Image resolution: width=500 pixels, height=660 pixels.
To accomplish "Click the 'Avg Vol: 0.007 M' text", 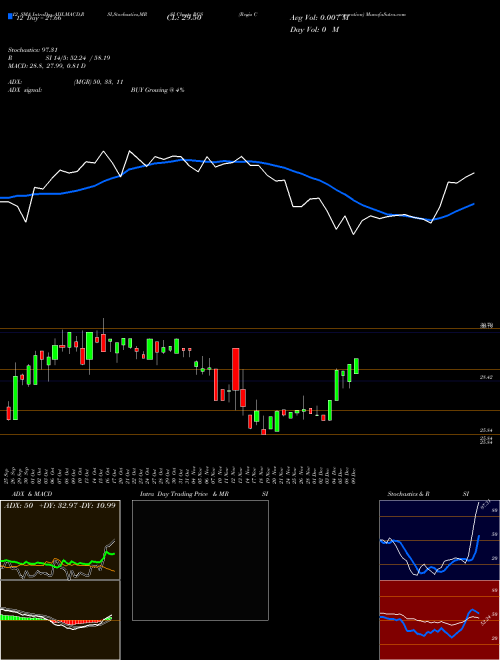I will pos(320,18).
